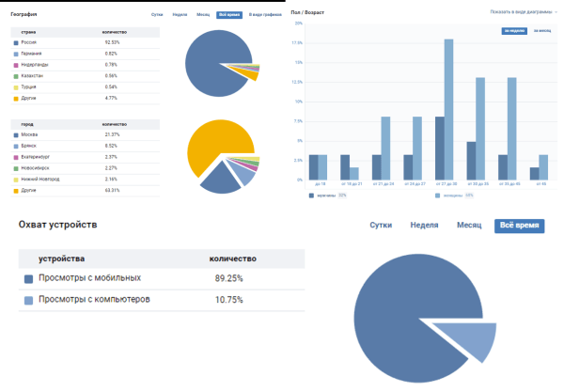Switch age chart to за неделю

[514, 31]
